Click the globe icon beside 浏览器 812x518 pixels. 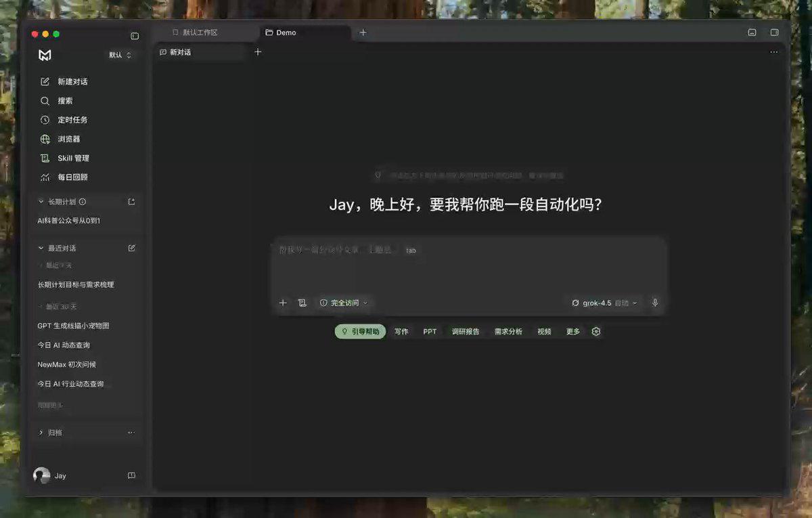[x=45, y=139]
